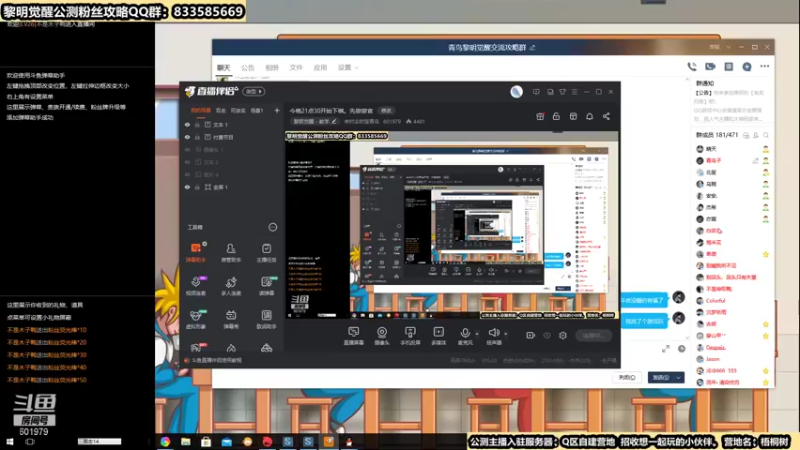
Task: Show the hidden 图片 4 layer
Action: click(x=187, y=174)
